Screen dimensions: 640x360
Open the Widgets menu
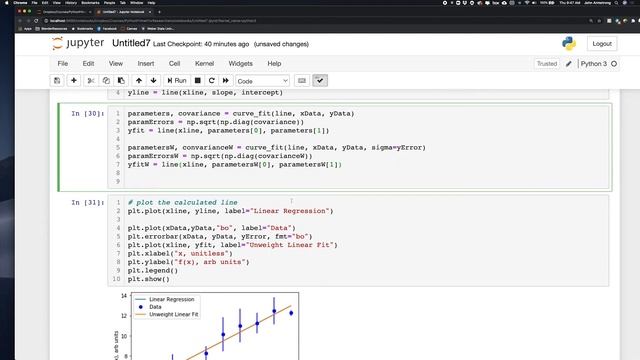[240, 64]
